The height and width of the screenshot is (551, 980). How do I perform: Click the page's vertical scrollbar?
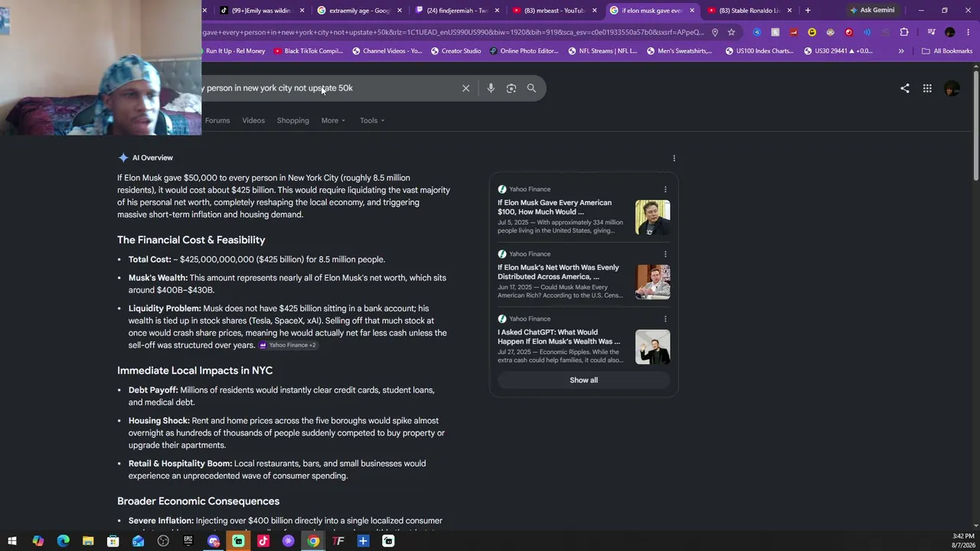(975, 126)
